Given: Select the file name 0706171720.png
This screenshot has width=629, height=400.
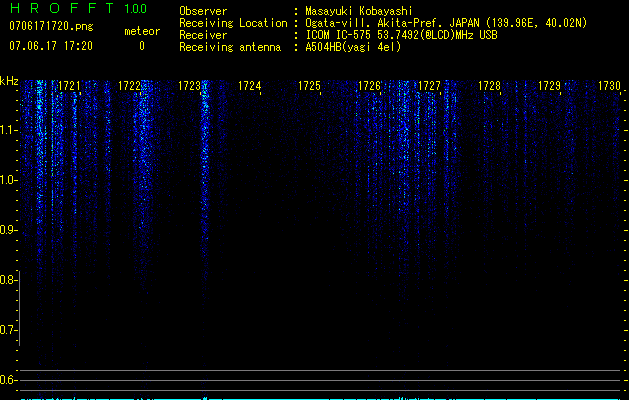Looking at the screenshot, I should [51, 26].
